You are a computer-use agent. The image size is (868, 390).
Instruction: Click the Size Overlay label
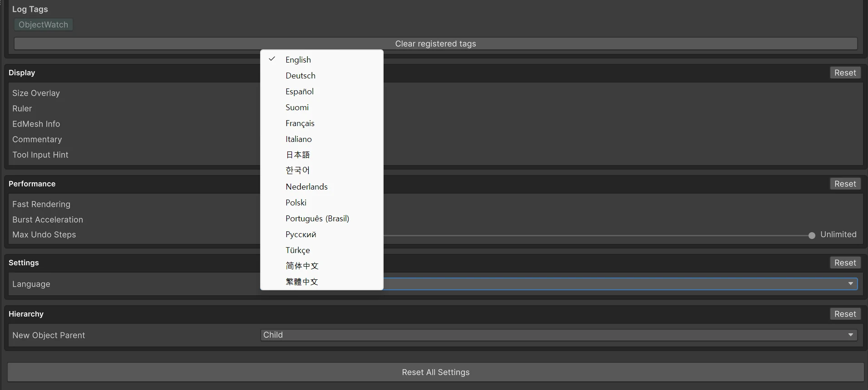[36, 93]
